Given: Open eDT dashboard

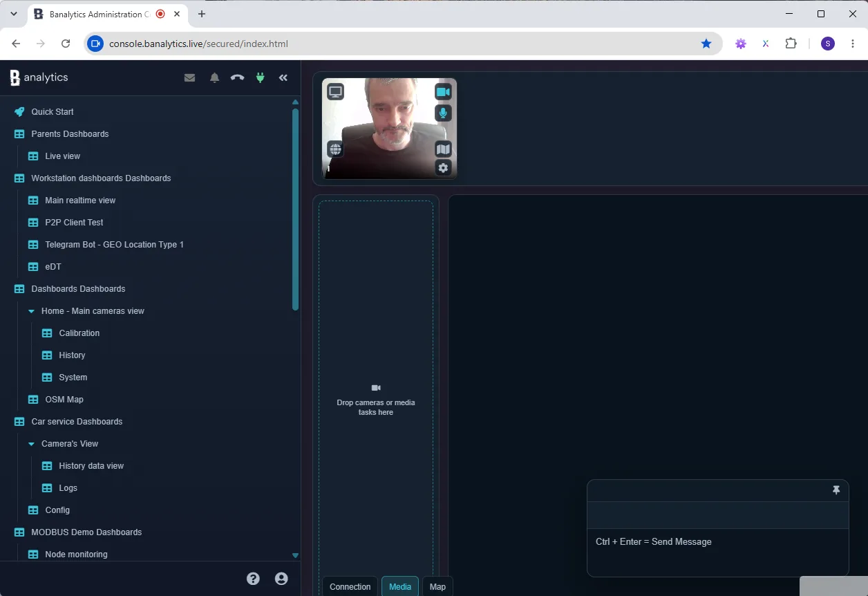Looking at the screenshot, I should (x=53, y=266).
